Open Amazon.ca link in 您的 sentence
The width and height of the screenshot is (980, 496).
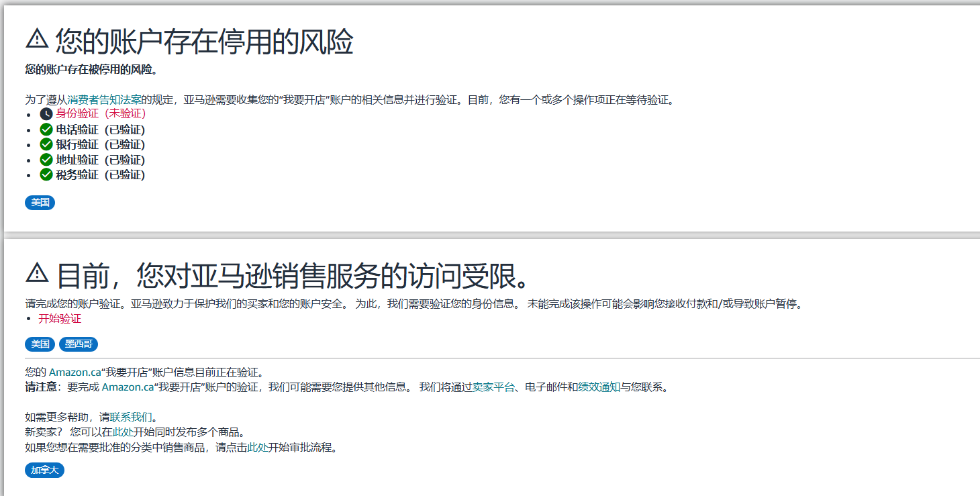(x=75, y=372)
